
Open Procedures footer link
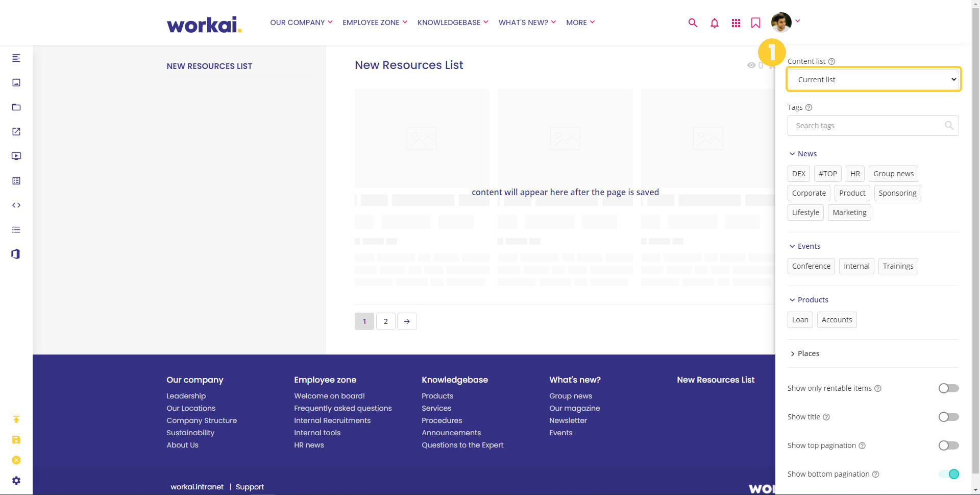point(442,420)
